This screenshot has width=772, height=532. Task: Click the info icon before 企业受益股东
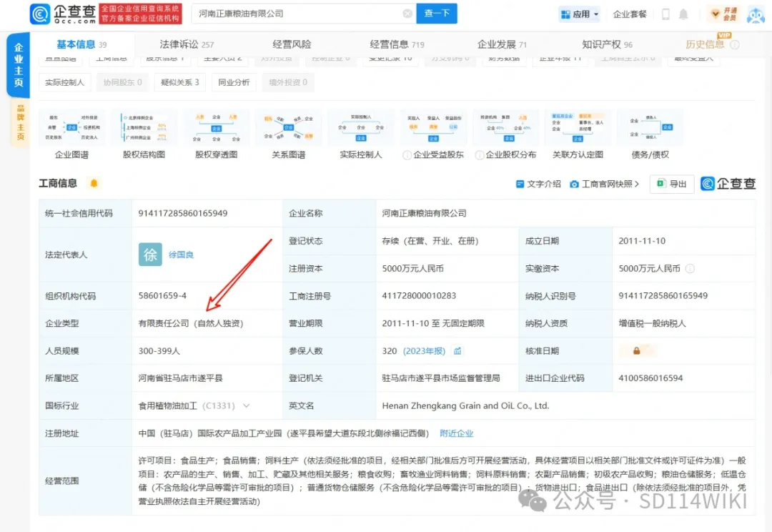pos(407,155)
